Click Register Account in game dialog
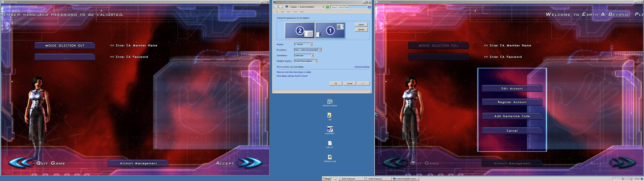Screen dimensions: 644x181 [512, 102]
